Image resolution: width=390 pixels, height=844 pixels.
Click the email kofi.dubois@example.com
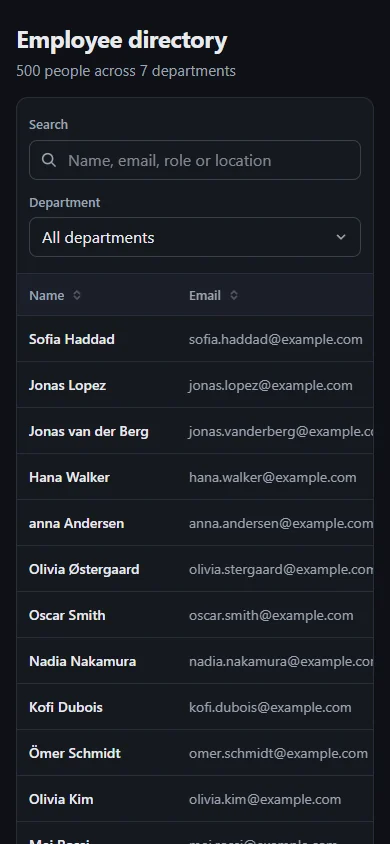tap(270, 707)
